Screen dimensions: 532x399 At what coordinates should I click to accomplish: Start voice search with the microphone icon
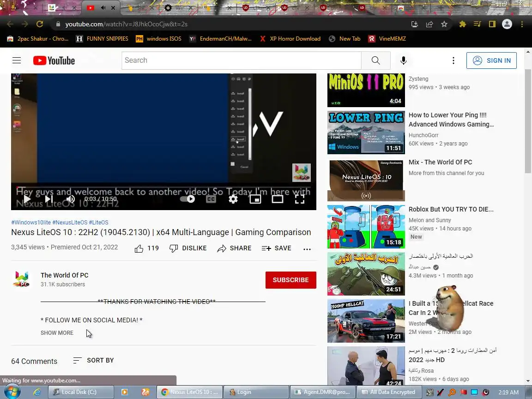pos(403,60)
